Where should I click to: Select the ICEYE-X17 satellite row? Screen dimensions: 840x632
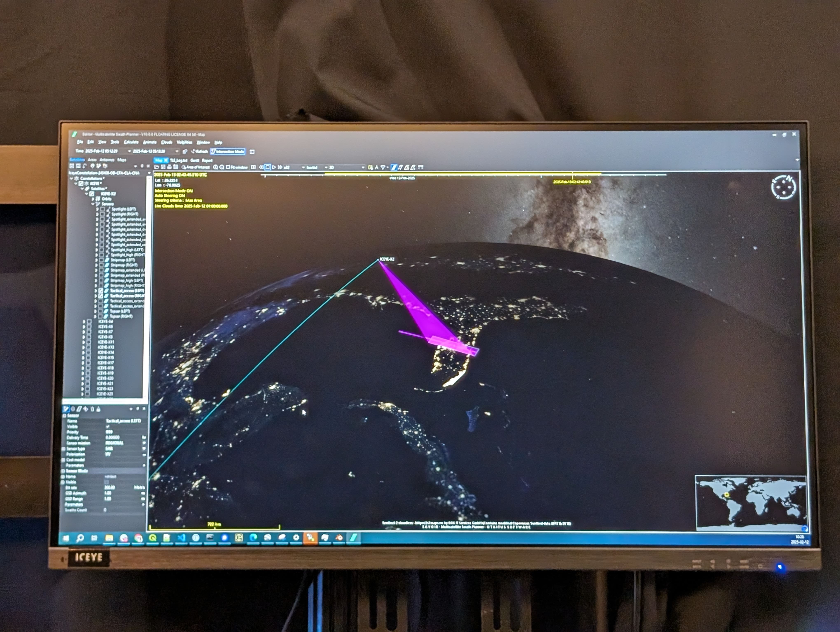pyautogui.click(x=106, y=363)
